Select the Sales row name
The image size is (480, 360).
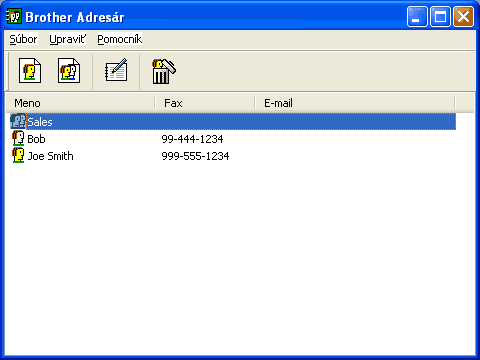click(x=40, y=122)
